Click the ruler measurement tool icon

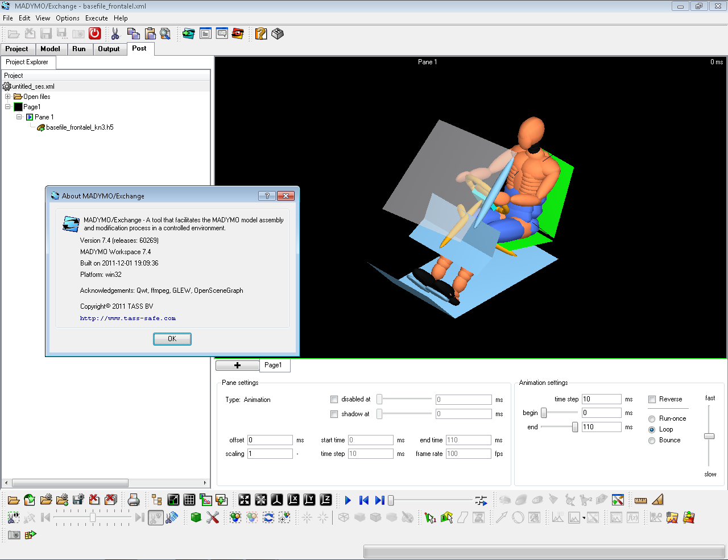640,500
